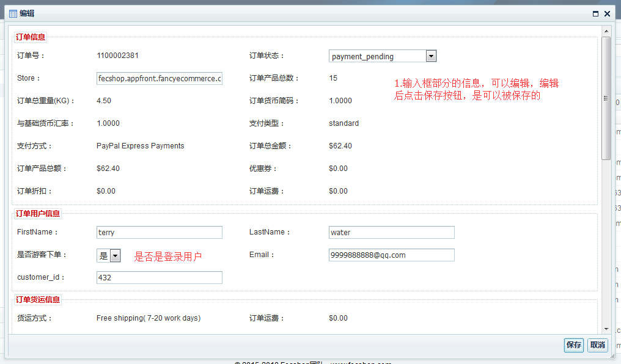Image resolution: width=621 pixels, height=364 pixels.
Task: Focus the Store input field
Action: click(x=159, y=78)
